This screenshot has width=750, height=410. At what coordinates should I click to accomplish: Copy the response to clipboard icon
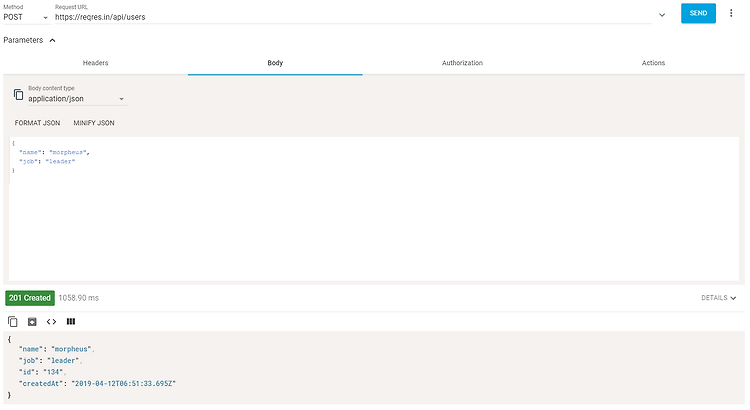point(13,321)
